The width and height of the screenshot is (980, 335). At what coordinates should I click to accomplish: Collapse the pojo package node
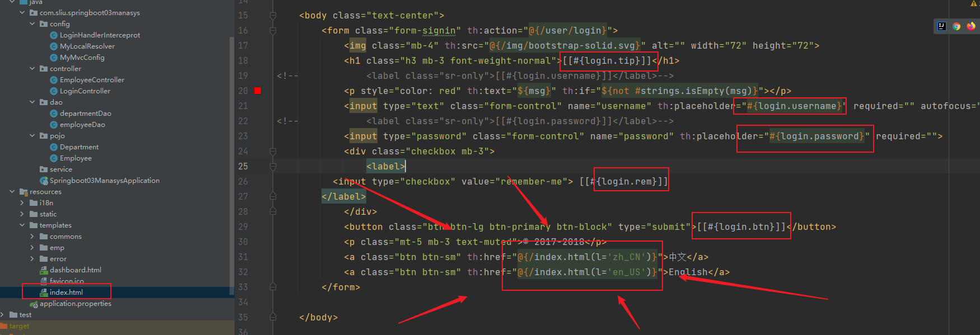[x=32, y=136]
